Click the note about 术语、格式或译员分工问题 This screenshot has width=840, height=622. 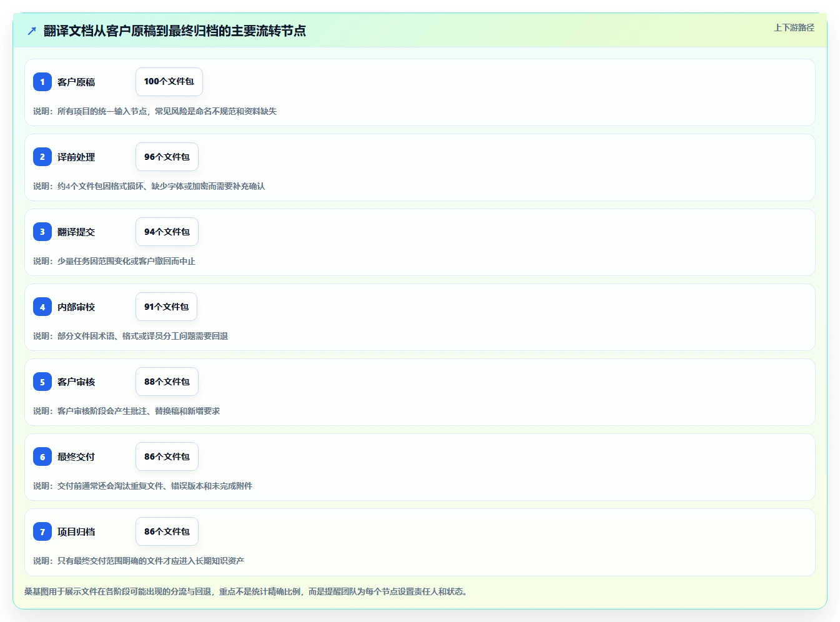(131, 336)
